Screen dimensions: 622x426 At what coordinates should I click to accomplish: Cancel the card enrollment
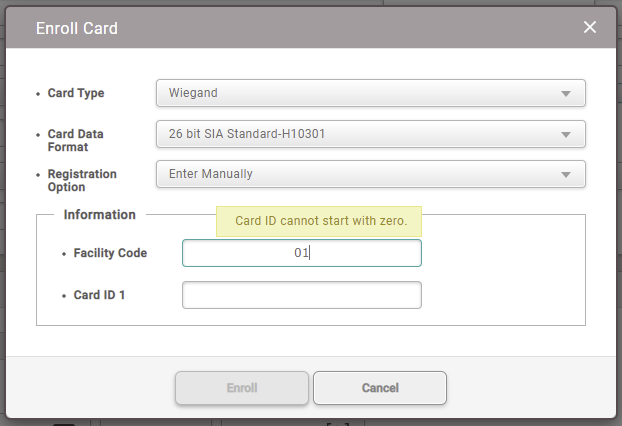tap(380, 388)
